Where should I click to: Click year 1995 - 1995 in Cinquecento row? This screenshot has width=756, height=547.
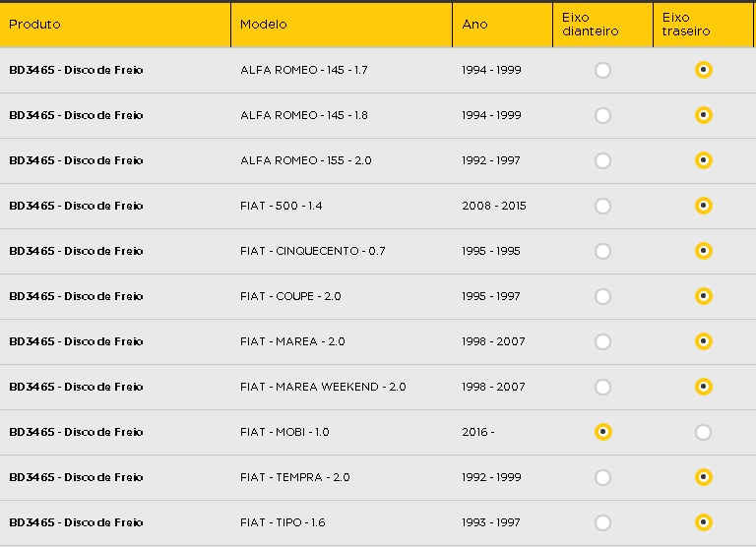click(491, 252)
